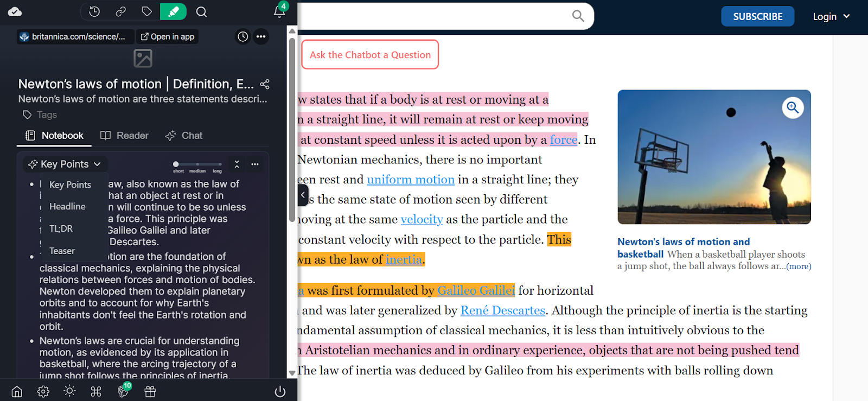This screenshot has width=868, height=401.
Task: Turn off extension with power icon
Action: (280, 391)
